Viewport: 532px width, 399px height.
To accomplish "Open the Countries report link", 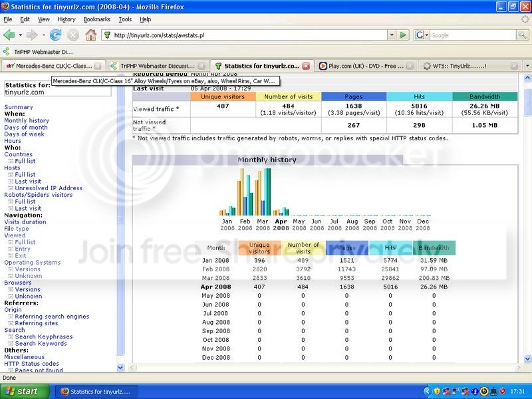I will point(19,154).
